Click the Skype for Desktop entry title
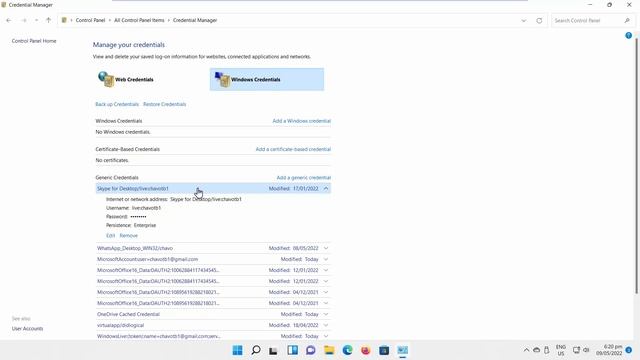 click(133, 189)
